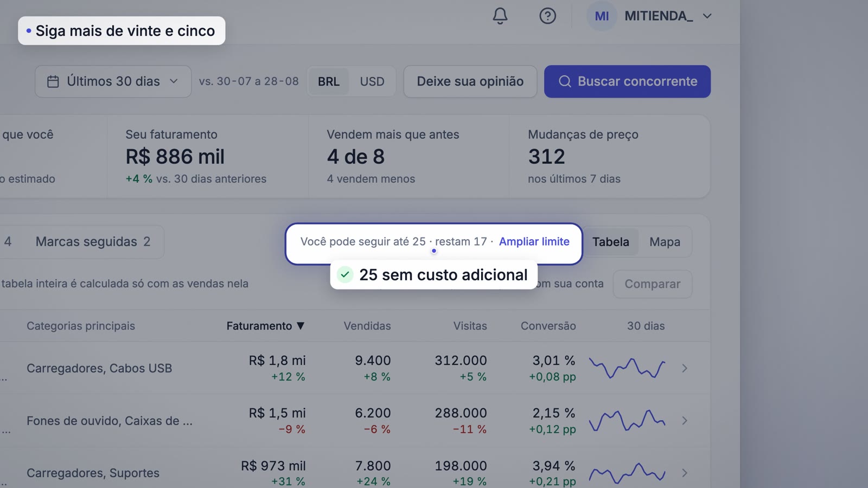Click Deixe sua opinião button

click(x=470, y=81)
